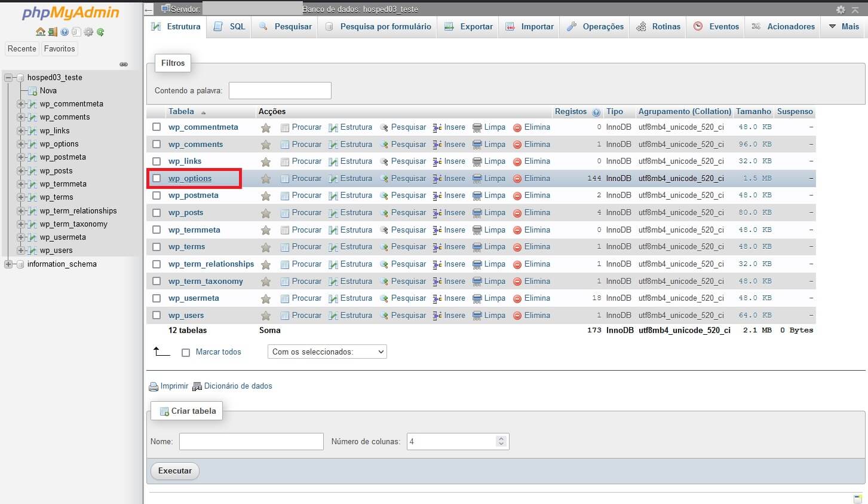Click the Imprimir printer icon
This screenshot has height=504, width=868.
coord(154,387)
